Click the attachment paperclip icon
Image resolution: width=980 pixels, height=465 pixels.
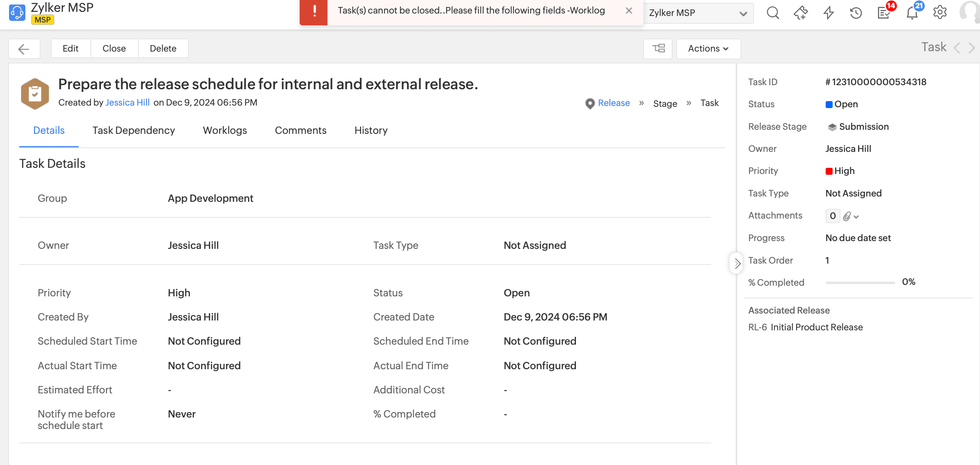coord(847,216)
